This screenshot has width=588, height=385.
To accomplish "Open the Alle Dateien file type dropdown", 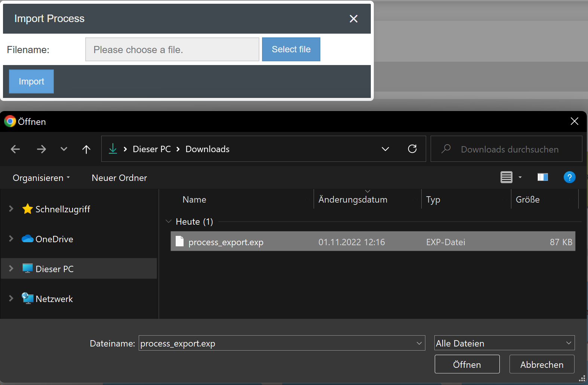I will click(x=504, y=343).
